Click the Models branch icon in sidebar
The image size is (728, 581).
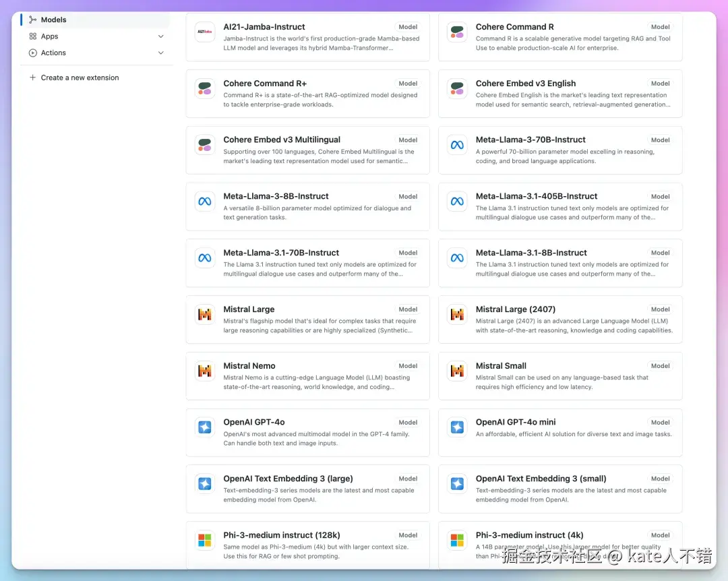coord(32,20)
